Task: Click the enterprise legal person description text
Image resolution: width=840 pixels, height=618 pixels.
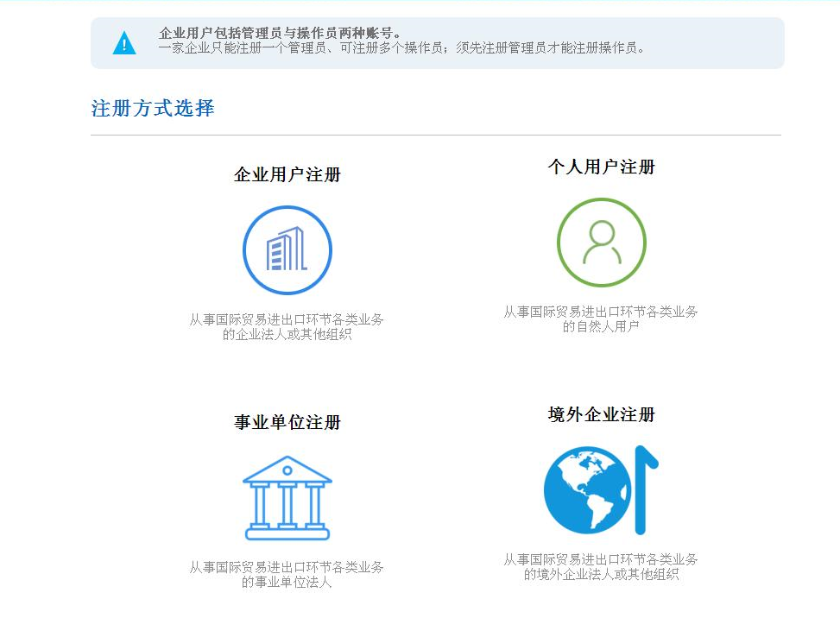Action: pyautogui.click(x=287, y=325)
